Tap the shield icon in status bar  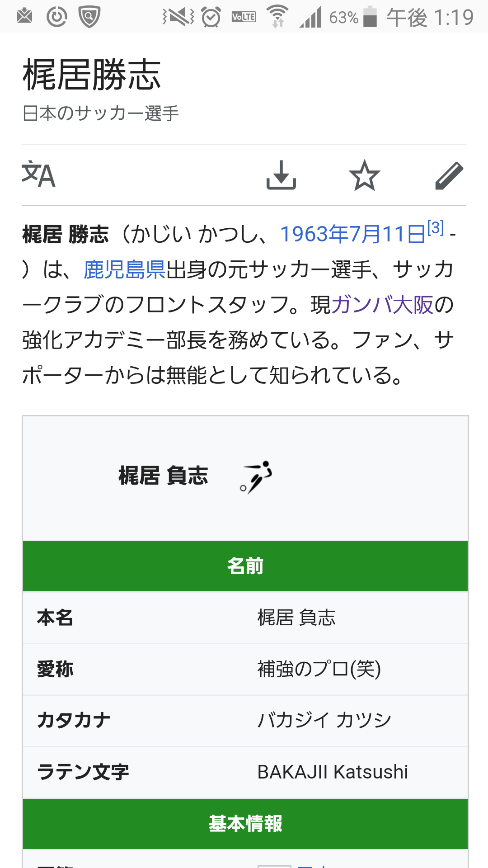(x=89, y=17)
